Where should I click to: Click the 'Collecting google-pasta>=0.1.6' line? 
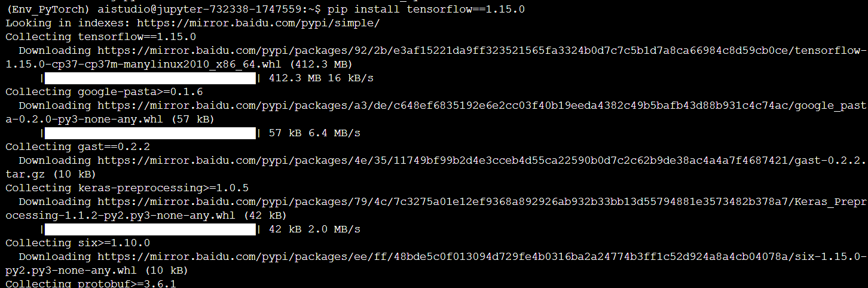(104, 92)
